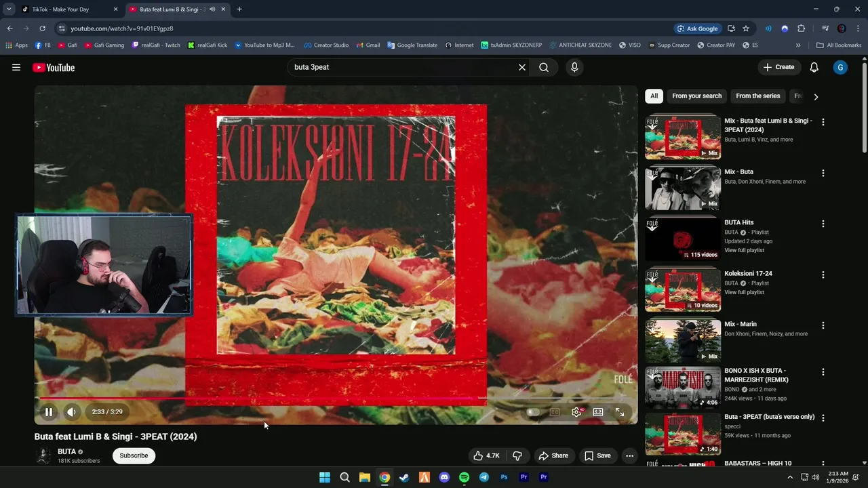Switch player to theater mode

[598, 411]
